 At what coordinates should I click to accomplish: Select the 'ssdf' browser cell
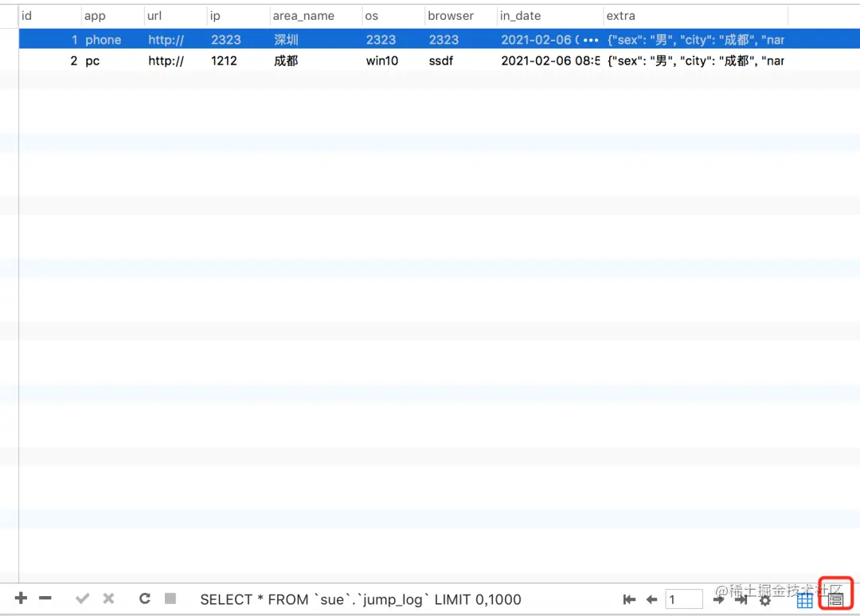click(x=461, y=60)
